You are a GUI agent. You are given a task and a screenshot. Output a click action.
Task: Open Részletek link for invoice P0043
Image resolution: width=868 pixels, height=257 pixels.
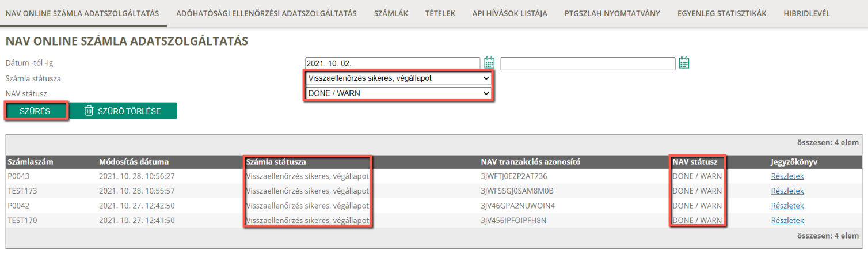coord(787,176)
